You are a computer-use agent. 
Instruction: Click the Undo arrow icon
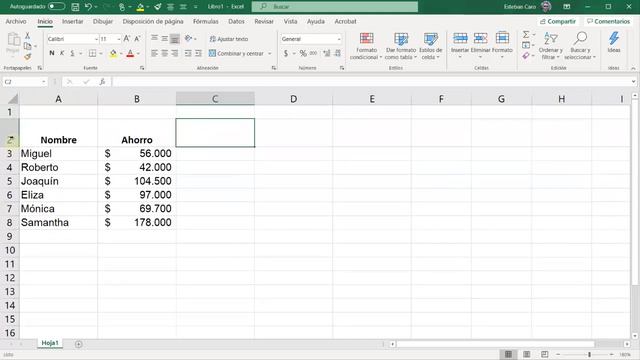[88, 7]
